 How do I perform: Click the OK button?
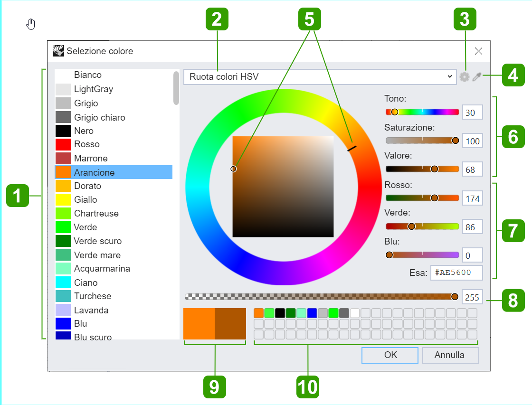tap(390, 355)
